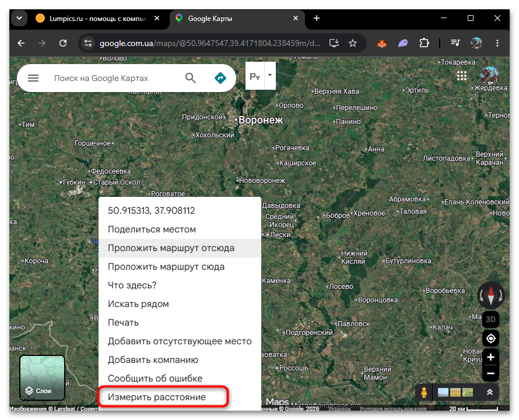Open Street View pegman

424,393
